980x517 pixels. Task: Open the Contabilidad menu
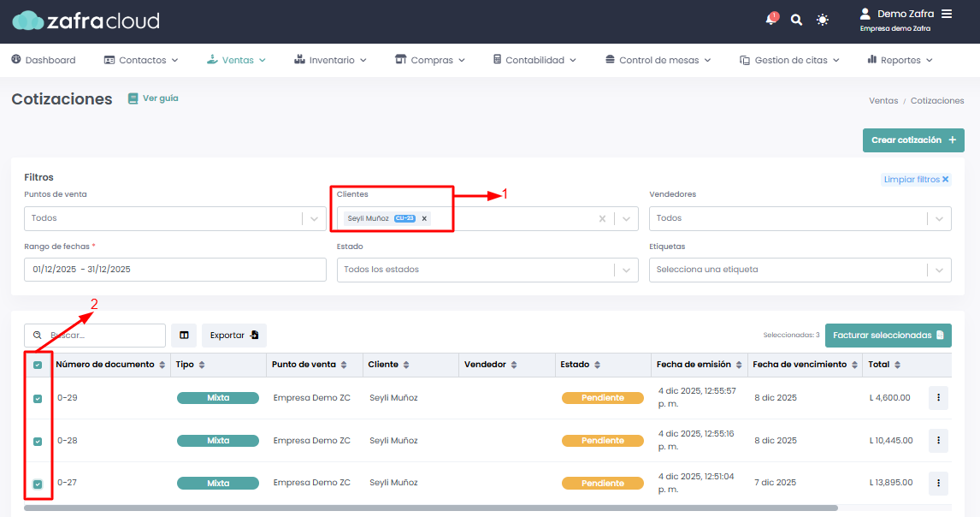[x=534, y=60]
